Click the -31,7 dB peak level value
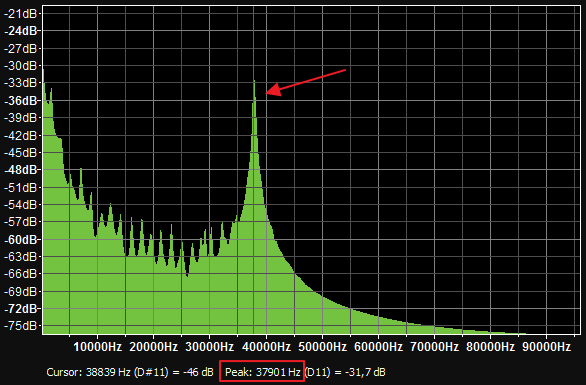 pyautogui.click(x=365, y=372)
